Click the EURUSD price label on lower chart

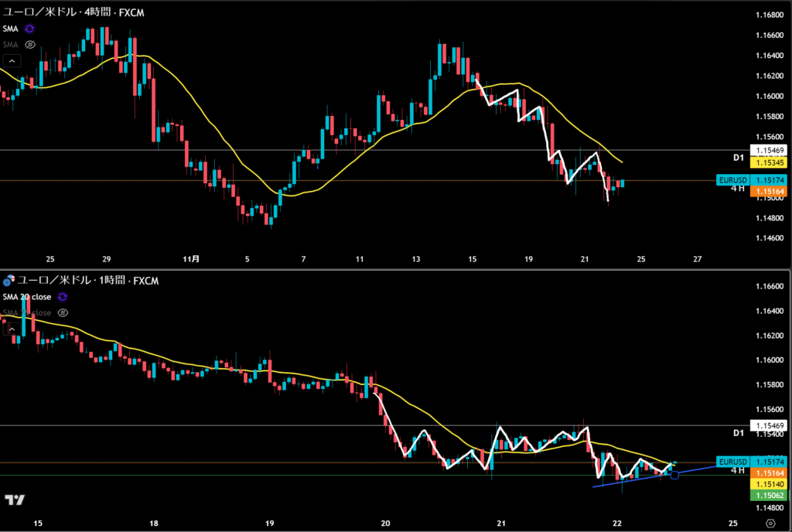[733, 461]
